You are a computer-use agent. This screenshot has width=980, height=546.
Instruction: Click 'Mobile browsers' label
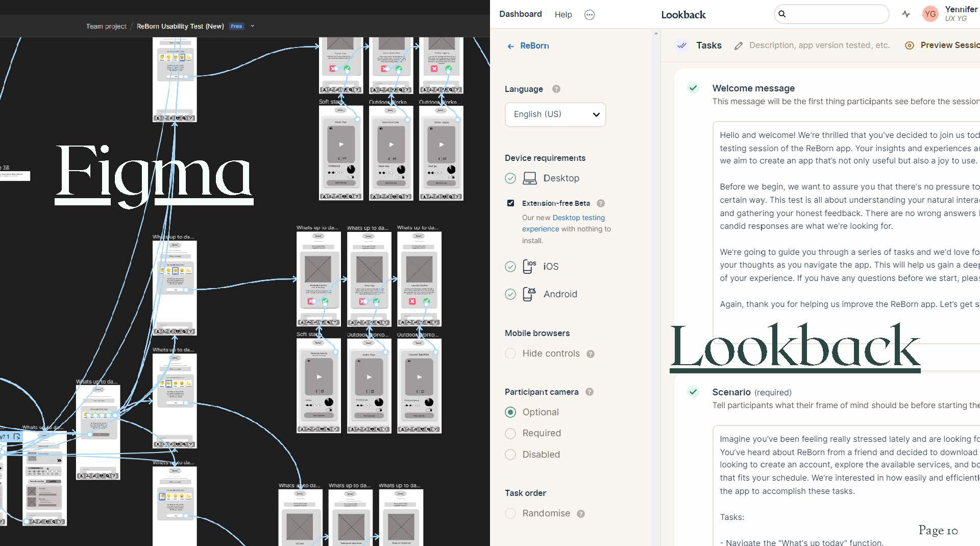[x=537, y=334]
